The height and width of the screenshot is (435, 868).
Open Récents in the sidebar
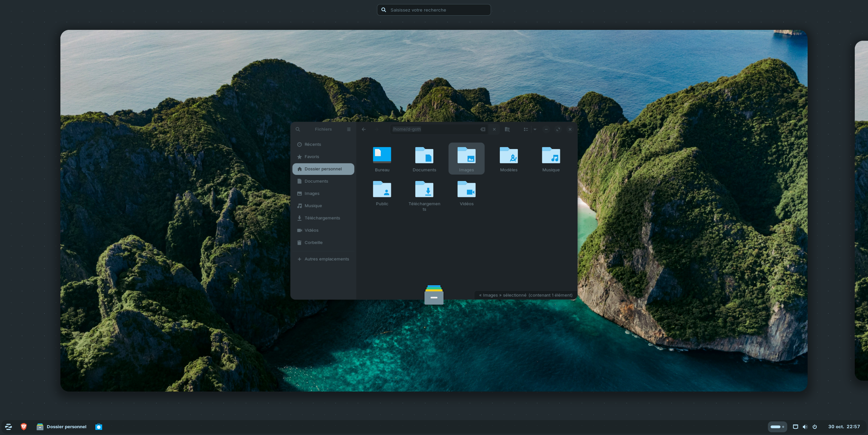[313, 144]
